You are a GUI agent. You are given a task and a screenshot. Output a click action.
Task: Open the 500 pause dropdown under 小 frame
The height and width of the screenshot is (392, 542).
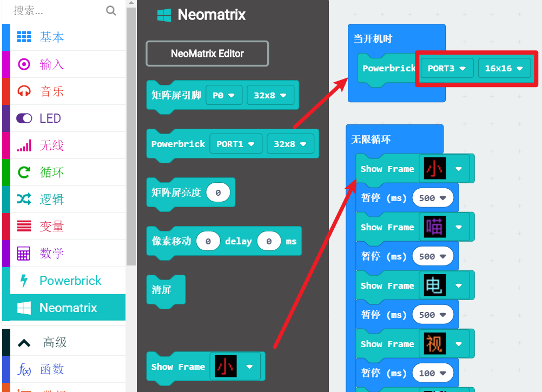click(x=433, y=198)
